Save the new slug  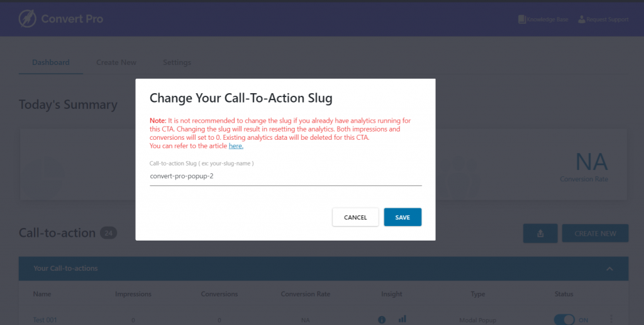[402, 217]
